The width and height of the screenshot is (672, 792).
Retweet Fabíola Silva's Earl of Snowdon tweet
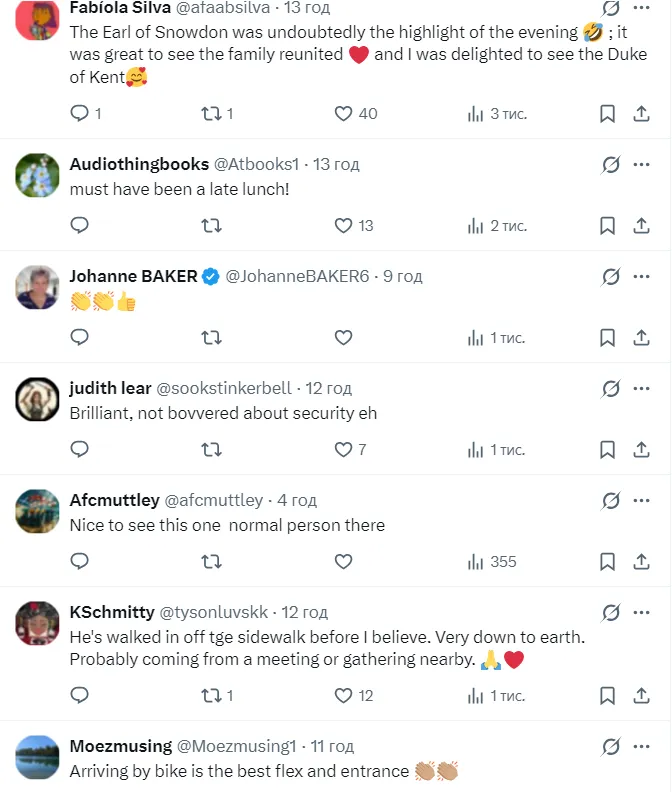211,114
